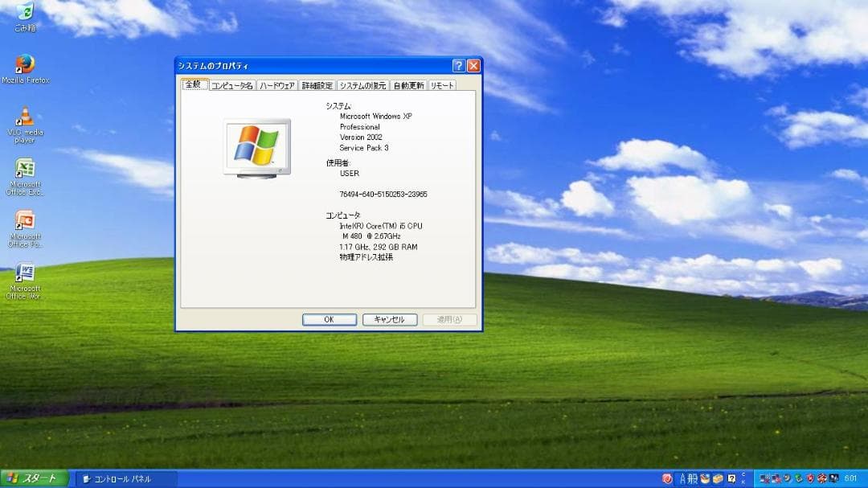Switch to the ハードウェア tab
Image resolution: width=868 pixels, height=488 pixels.
coord(276,84)
